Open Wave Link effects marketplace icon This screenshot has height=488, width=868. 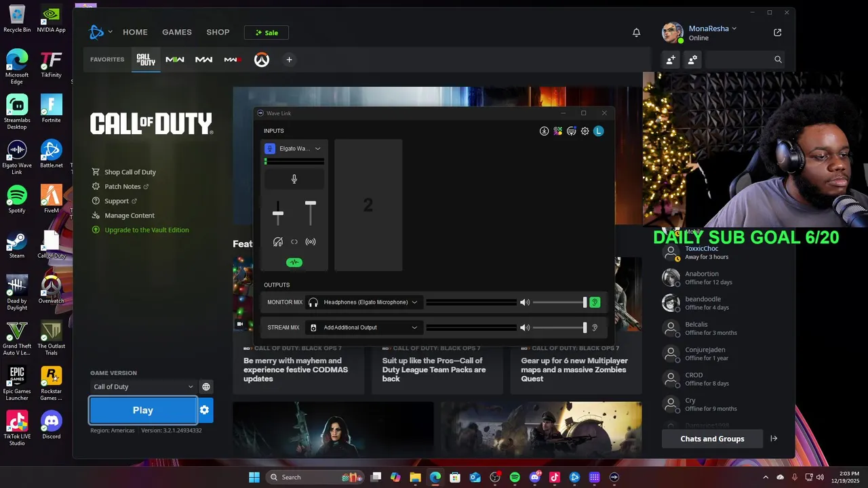[557, 131]
